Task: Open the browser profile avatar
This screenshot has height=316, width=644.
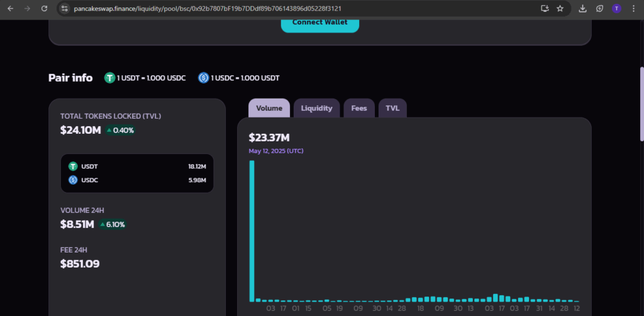Action: [616, 8]
